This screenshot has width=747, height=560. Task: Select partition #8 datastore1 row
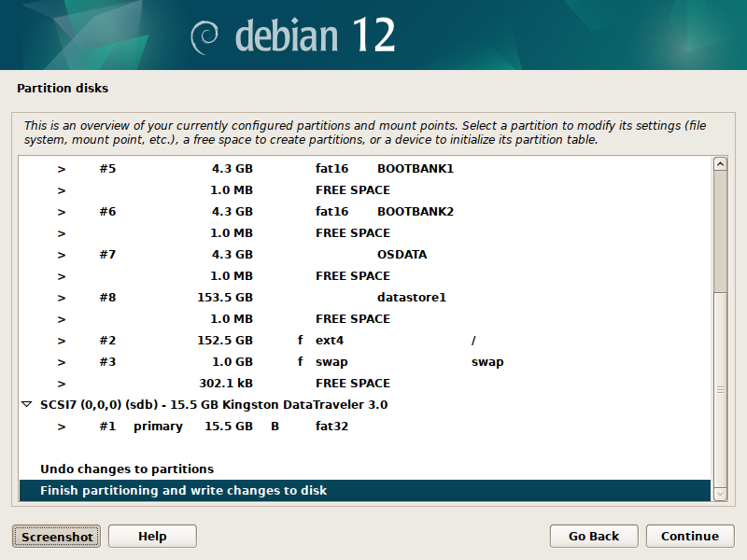(365, 297)
